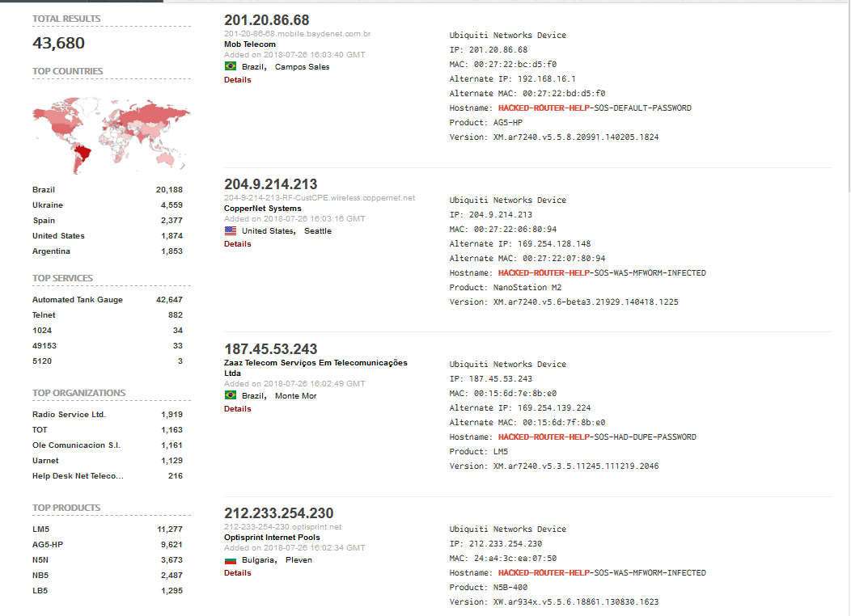Screen dimensions: 851x616
Task: Click hostname HACKED-ROUTER-HELP-SOS-DEFAULT-PASSWORD
Action: coord(595,108)
